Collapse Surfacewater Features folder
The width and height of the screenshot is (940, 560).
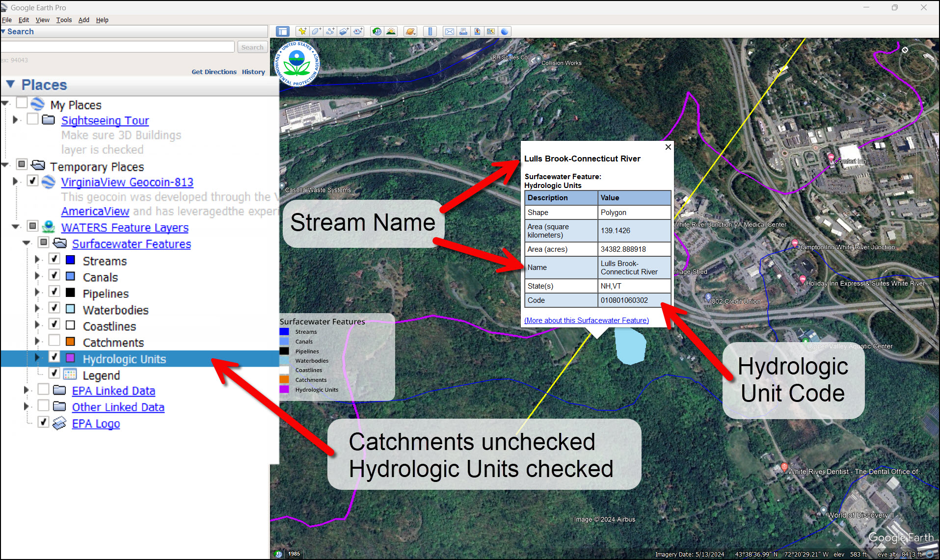[x=27, y=243]
